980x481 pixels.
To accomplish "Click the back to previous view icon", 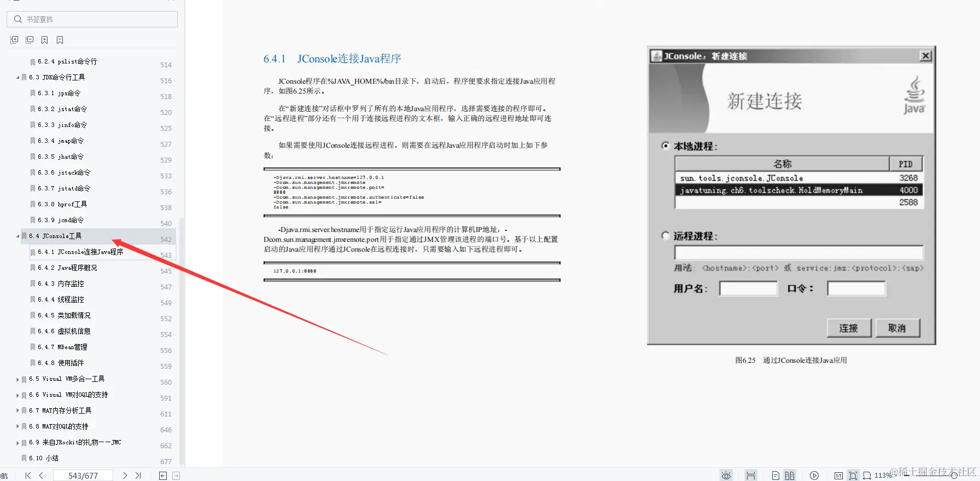I will pos(163,476).
